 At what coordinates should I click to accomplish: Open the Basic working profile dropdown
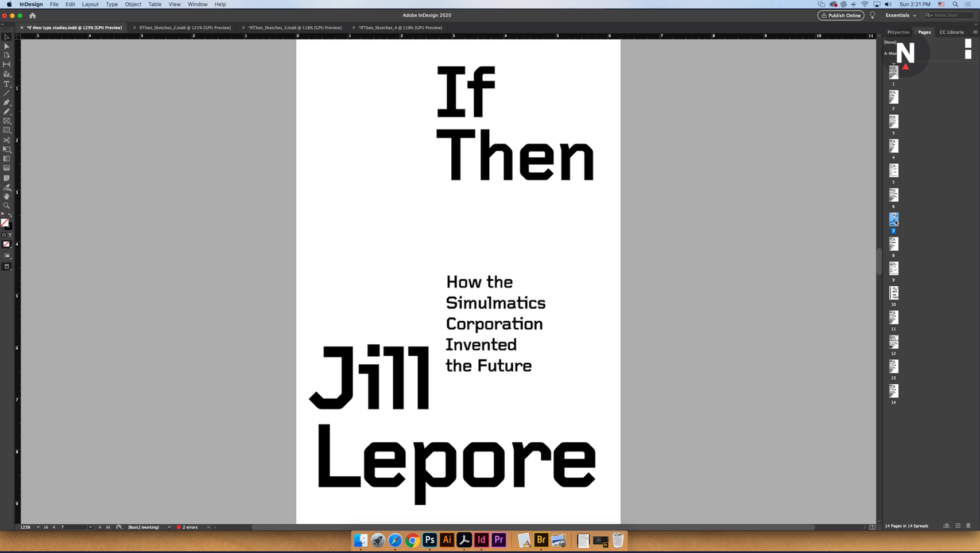coord(169,527)
